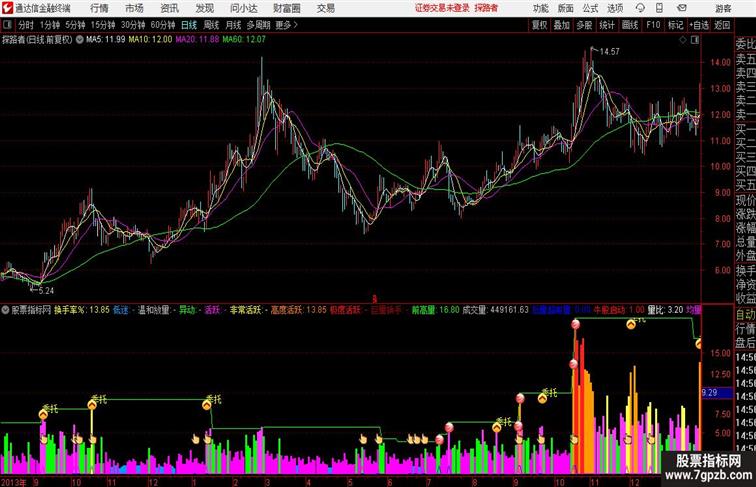This screenshot has height=487, width=756.
Task: Switch to 15分钟 period tab
Action: tap(103, 25)
